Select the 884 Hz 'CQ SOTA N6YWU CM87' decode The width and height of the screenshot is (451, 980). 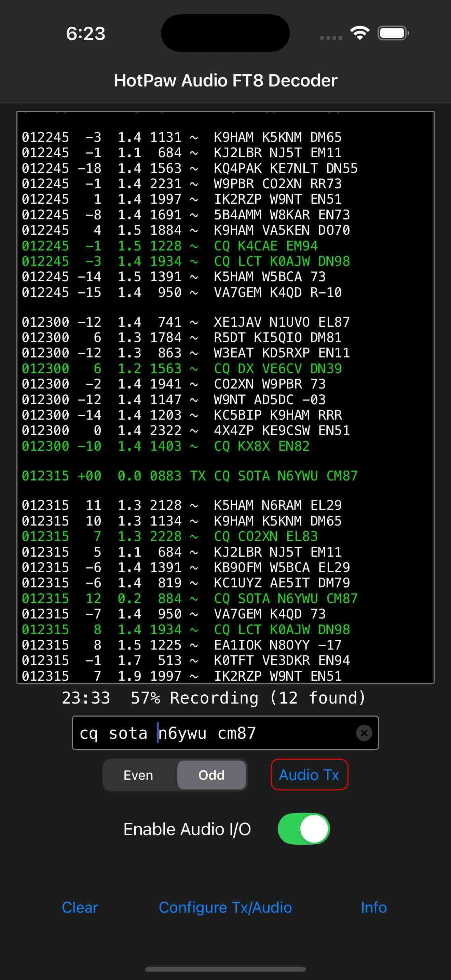(x=189, y=598)
